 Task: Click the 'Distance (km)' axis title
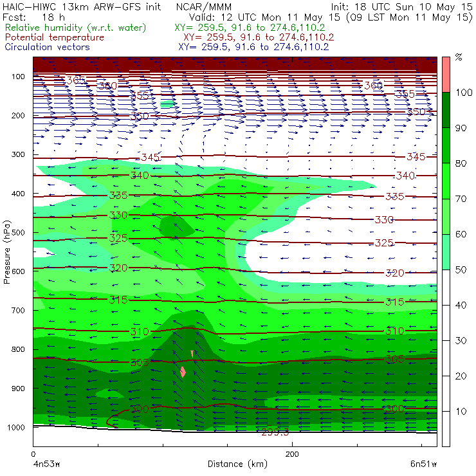pyautogui.click(x=237, y=464)
